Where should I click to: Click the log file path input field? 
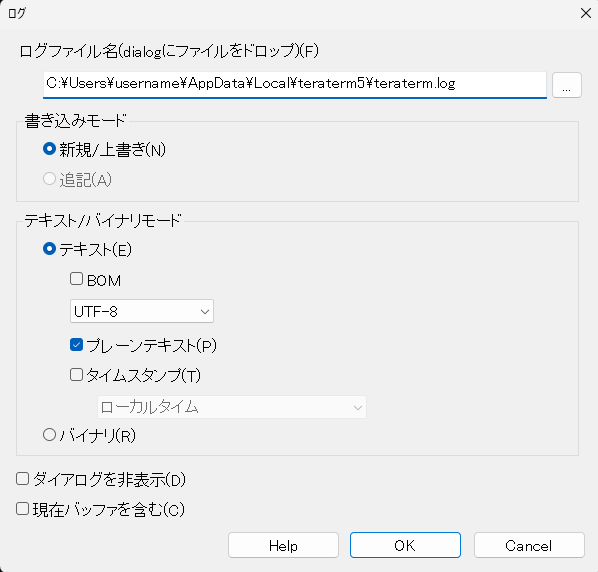pos(295,85)
